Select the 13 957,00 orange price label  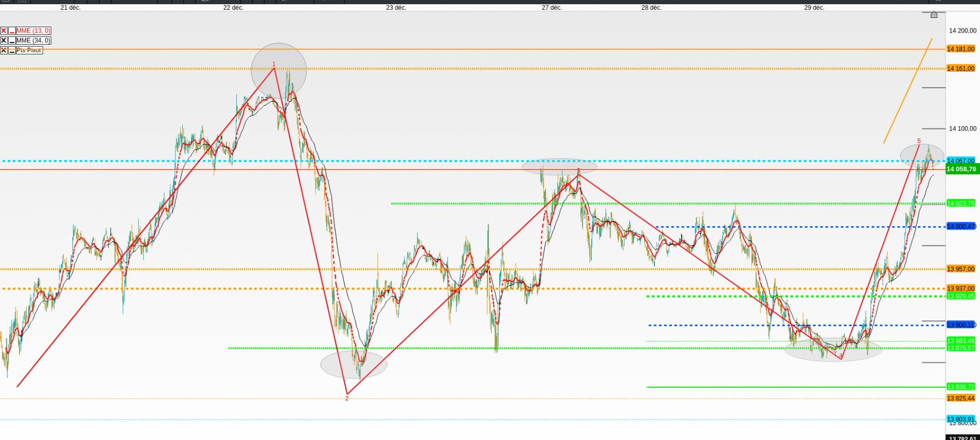pos(961,269)
